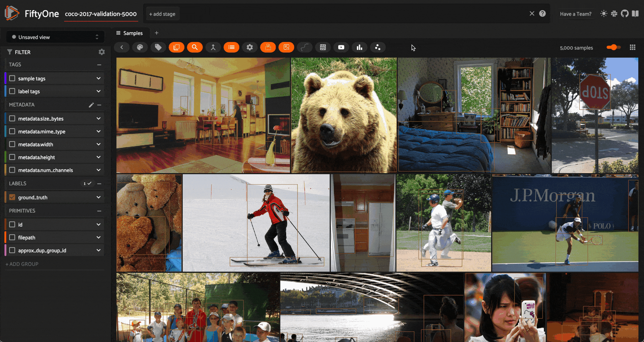The height and width of the screenshot is (342, 644).
Task: Open the Unsaved view selector
Action: [55, 37]
